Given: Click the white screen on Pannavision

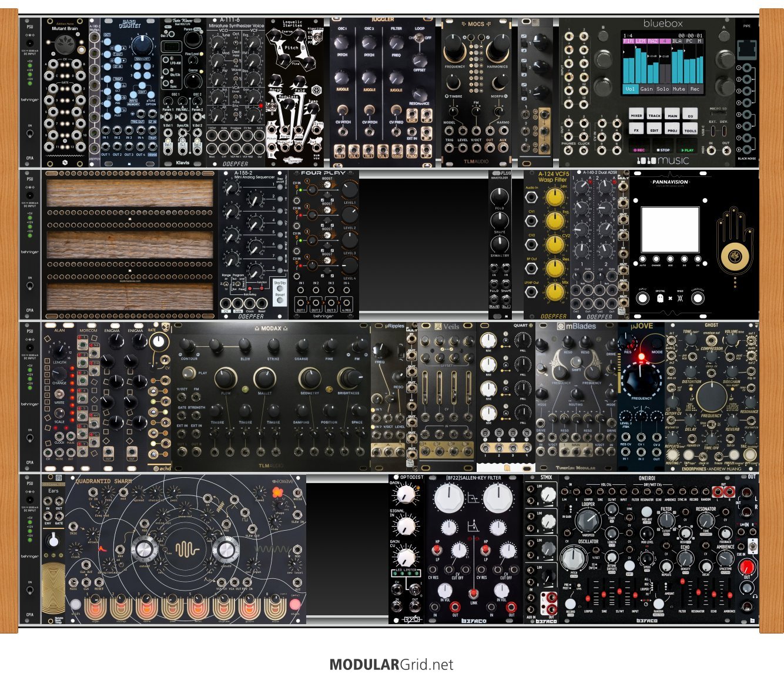Looking at the screenshot, I should [670, 229].
